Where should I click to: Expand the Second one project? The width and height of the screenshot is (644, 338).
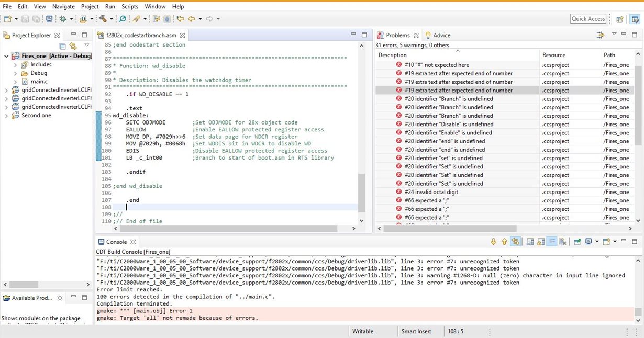pos(6,116)
